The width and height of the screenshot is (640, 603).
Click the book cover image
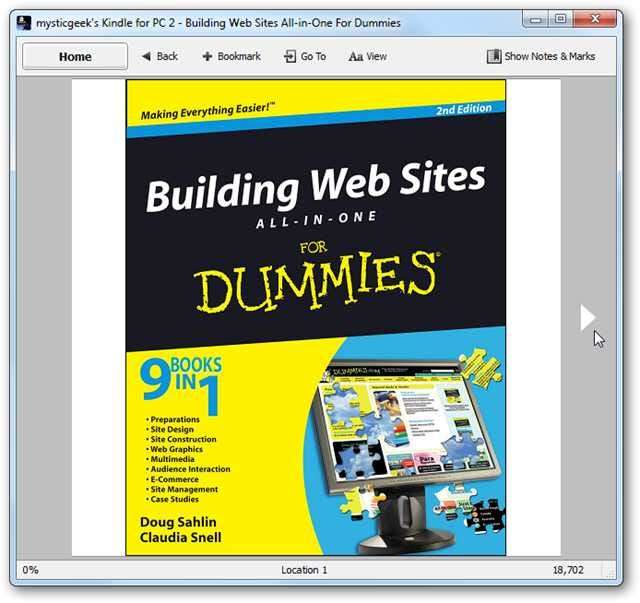pyautogui.click(x=316, y=318)
